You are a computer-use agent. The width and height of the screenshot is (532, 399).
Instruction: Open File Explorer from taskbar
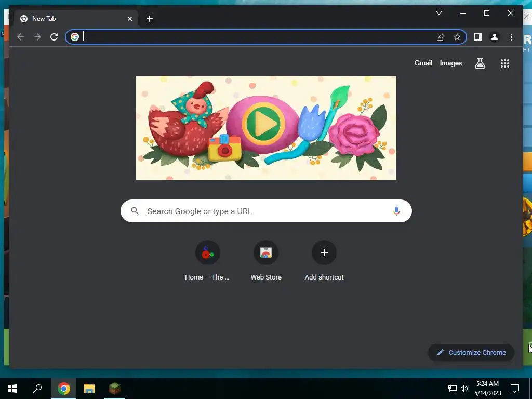(89, 389)
